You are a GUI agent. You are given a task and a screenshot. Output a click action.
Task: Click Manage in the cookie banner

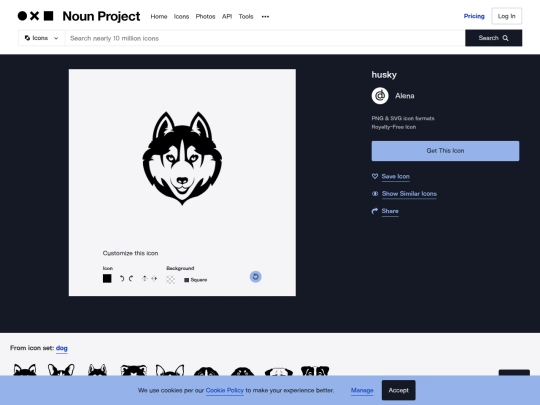click(362, 390)
